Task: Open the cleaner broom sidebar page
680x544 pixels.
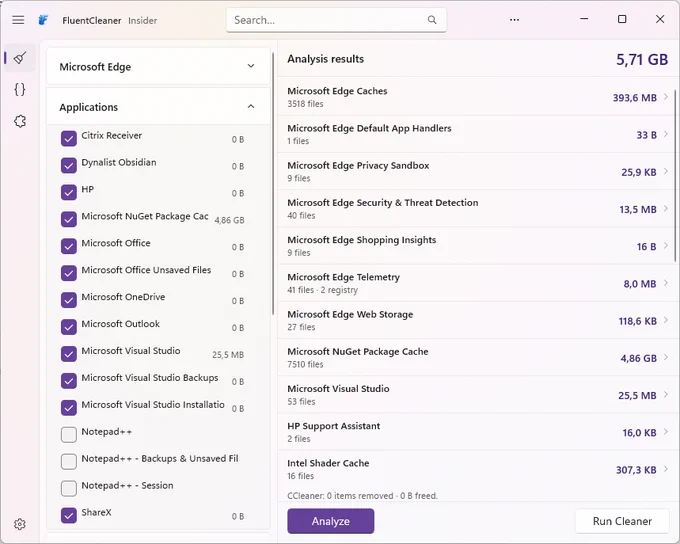Action: [20, 58]
